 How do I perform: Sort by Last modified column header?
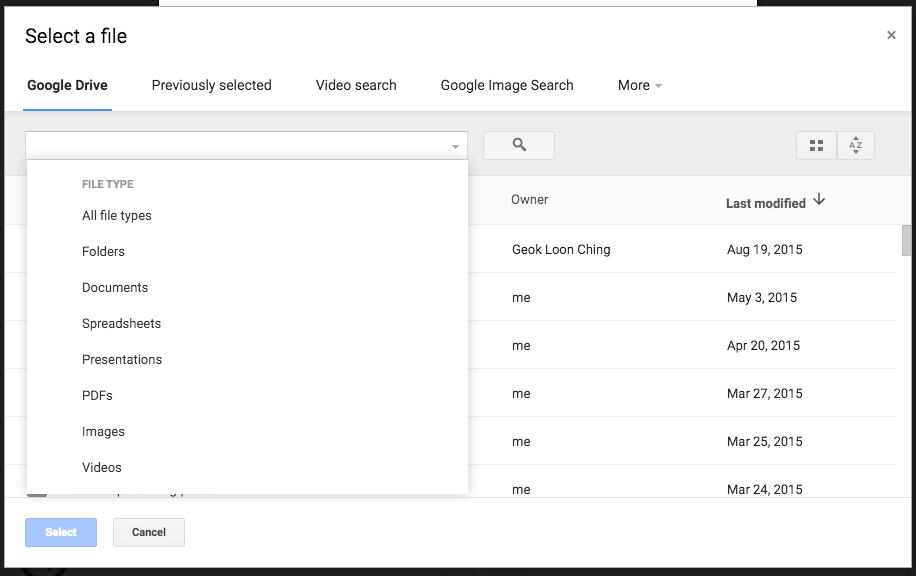765,203
